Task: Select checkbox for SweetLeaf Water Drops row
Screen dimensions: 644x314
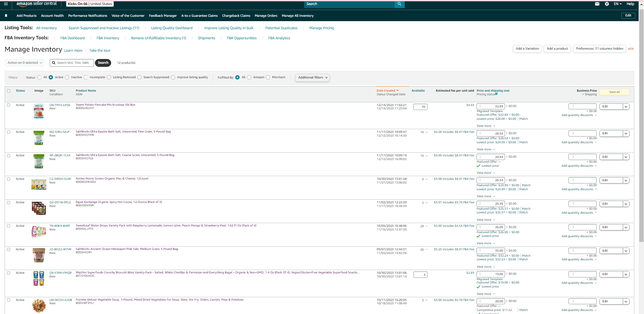Action: click(9, 226)
